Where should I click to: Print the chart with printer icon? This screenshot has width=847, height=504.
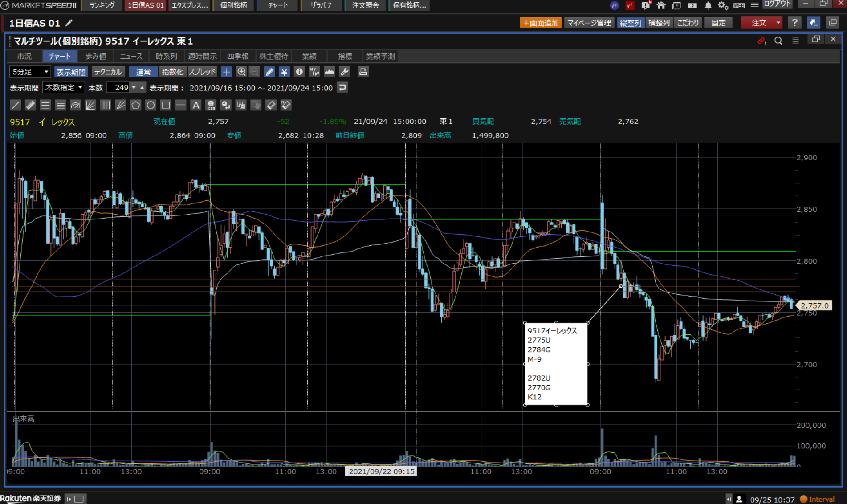click(363, 72)
